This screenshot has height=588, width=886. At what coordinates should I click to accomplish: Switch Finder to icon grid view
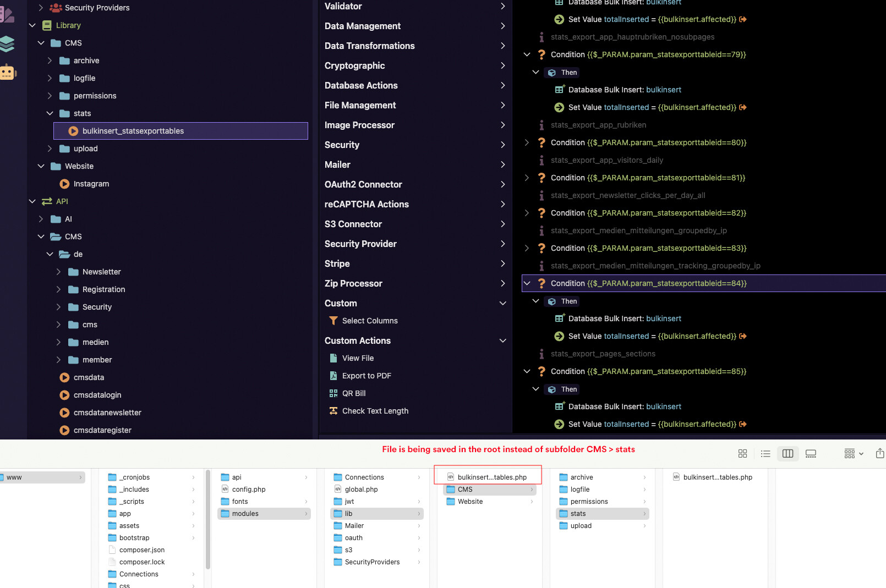pyautogui.click(x=742, y=453)
